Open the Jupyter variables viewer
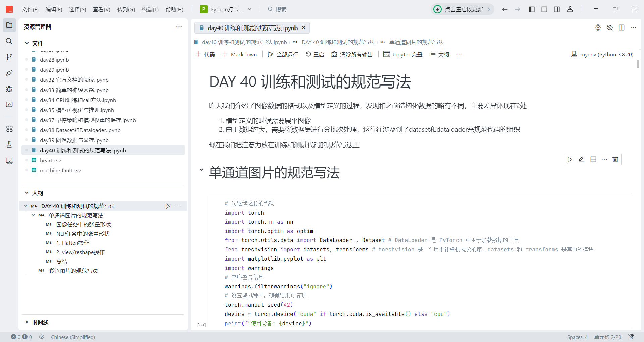 402,54
